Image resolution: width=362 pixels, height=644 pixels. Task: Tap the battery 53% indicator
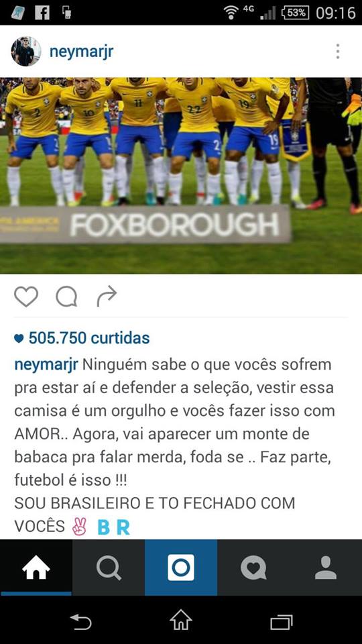(x=296, y=13)
